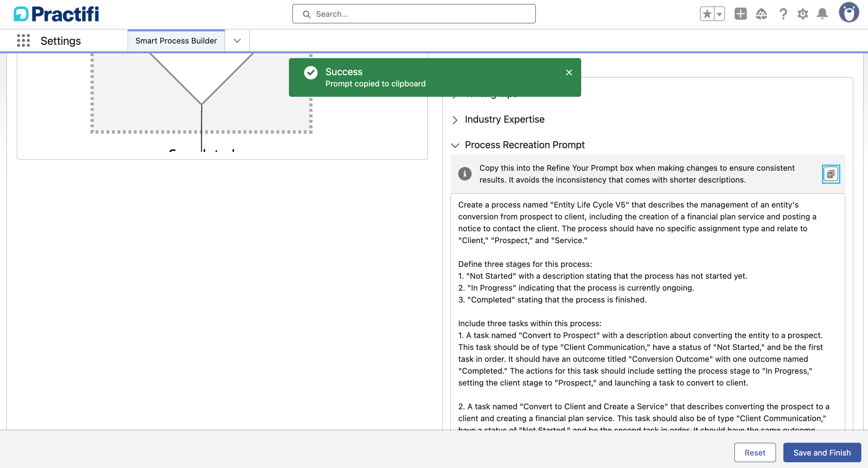Click the Settings app name
The height and width of the screenshot is (468, 868).
coord(61,41)
